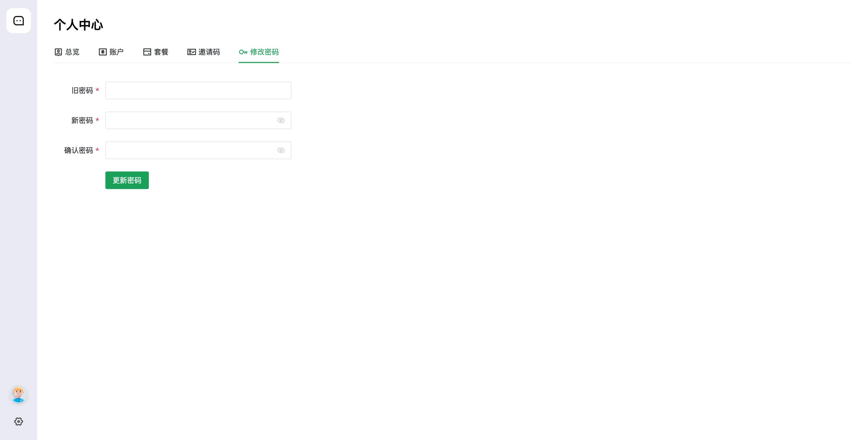Image resolution: width=868 pixels, height=440 pixels.
Task: Click the person icon beside 总览
Action: pos(58,52)
